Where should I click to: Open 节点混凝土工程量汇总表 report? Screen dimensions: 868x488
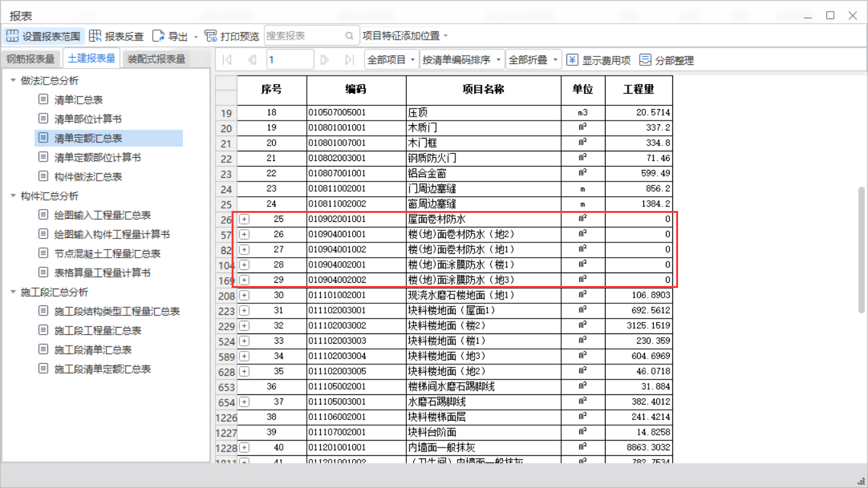pos(107,253)
